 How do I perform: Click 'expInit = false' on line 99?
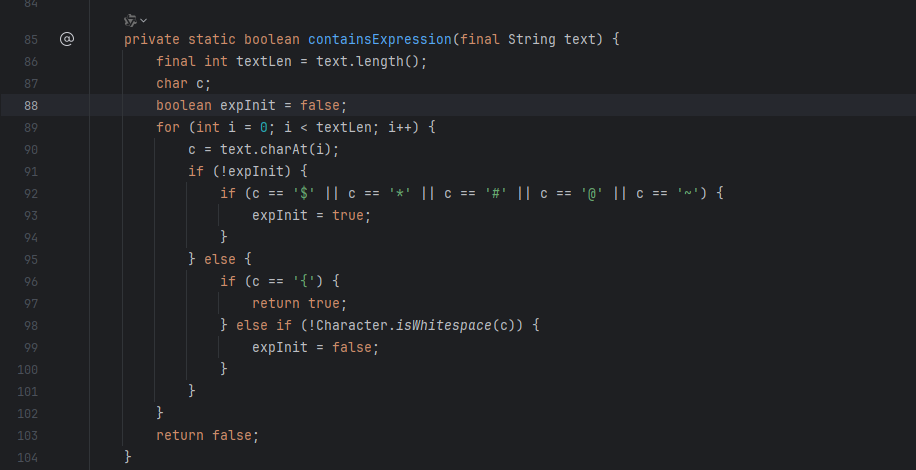pos(314,347)
